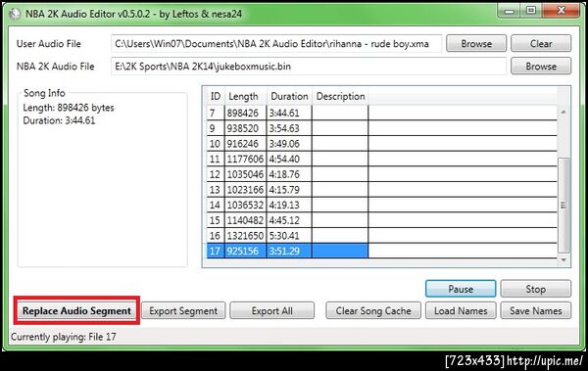This screenshot has height=371, width=588.
Task: Click Export All button
Action: 271,310
